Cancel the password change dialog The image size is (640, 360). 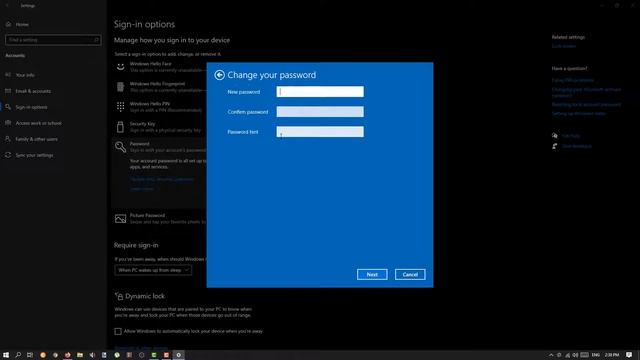(x=410, y=274)
